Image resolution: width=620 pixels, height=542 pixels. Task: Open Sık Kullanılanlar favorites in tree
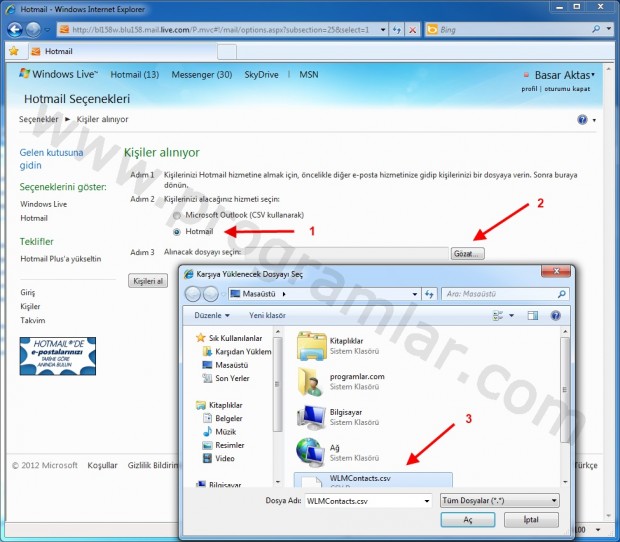(x=230, y=338)
